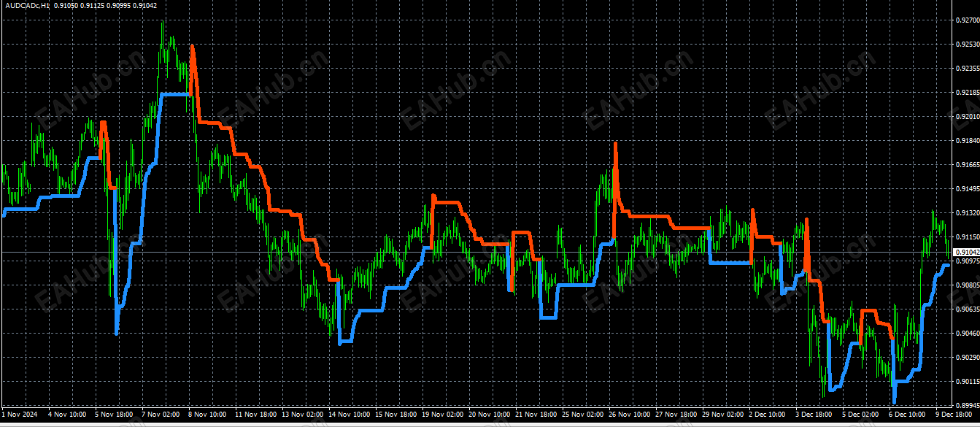This screenshot has height=427, width=980.
Task: Click the 0.91840 price axis label
Action: pyautogui.click(x=967, y=141)
